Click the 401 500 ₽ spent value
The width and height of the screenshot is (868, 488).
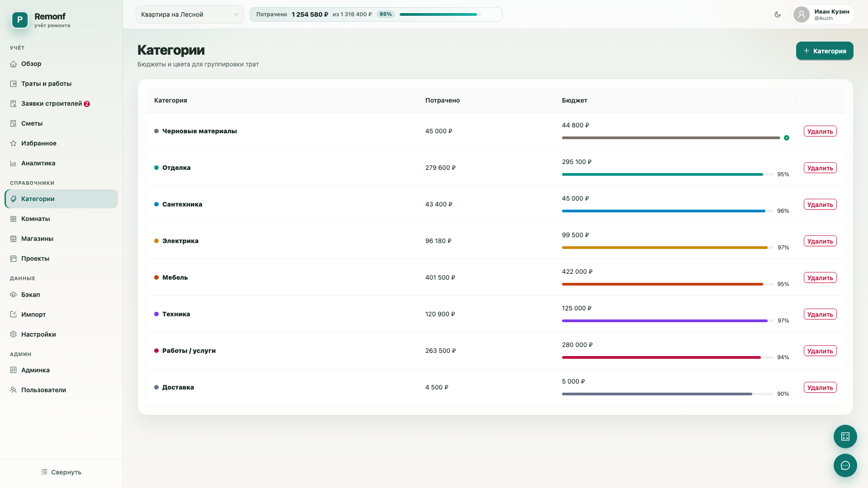tap(440, 277)
